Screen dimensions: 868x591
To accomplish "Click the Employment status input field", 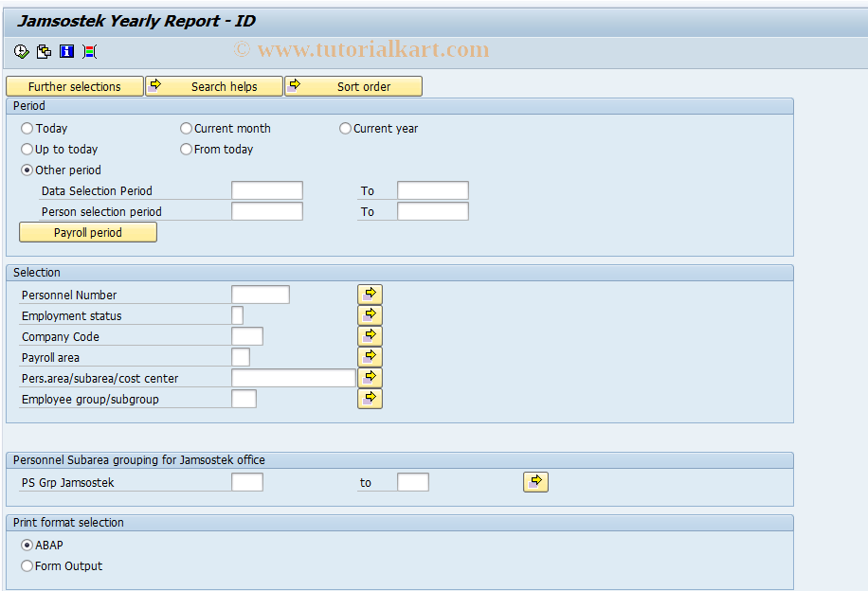I will click(238, 315).
